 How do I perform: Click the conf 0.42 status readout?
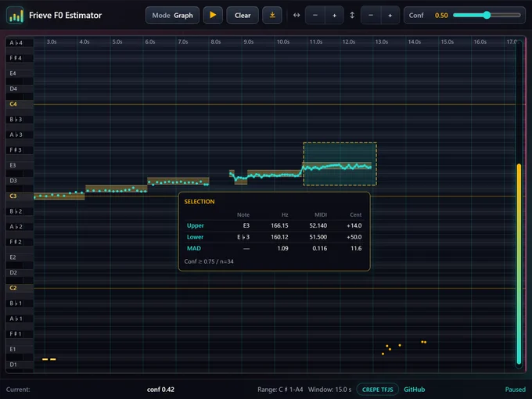[x=160, y=390]
